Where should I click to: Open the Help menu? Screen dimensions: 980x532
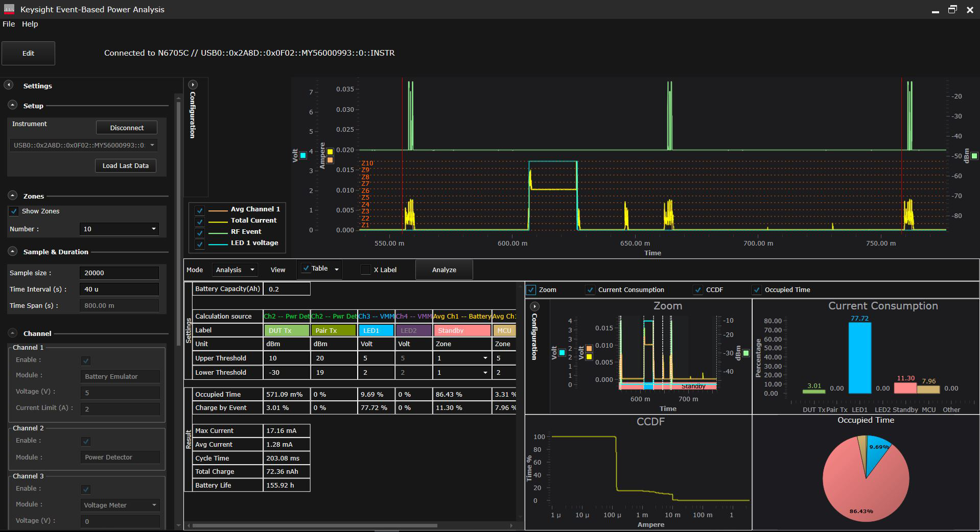pyautogui.click(x=30, y=24)
